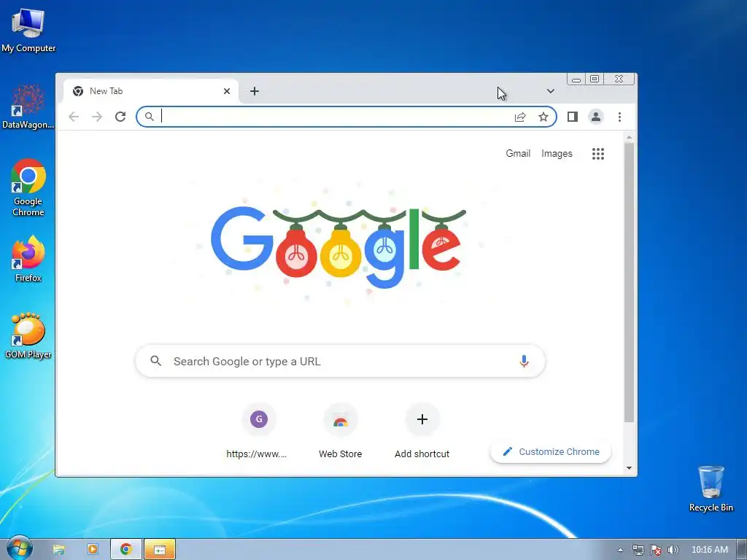
Task: Reload the page with refresh icon
Action: tap(120, 117)
